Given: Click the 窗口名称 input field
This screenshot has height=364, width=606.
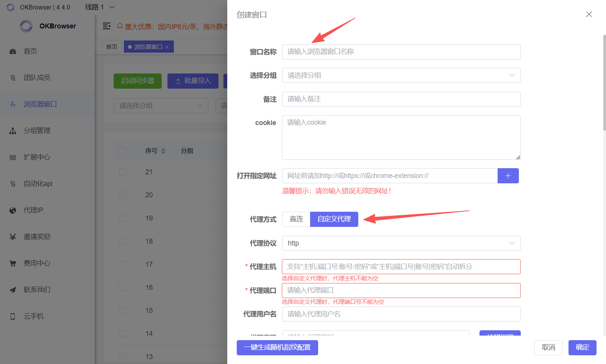Looking at the screenshot, I should pyautogui.click(x=401, y=52).
